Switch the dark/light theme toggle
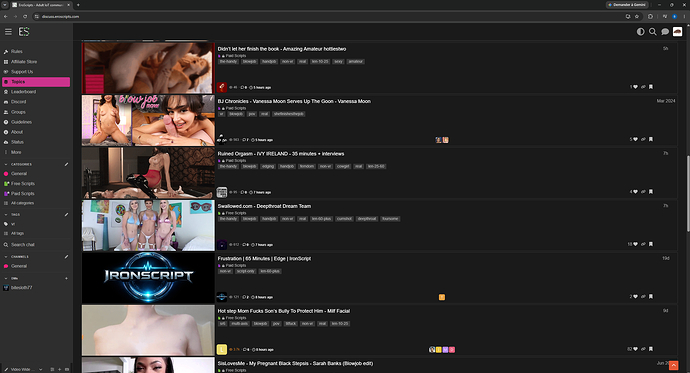 click(x=640, y=32)
